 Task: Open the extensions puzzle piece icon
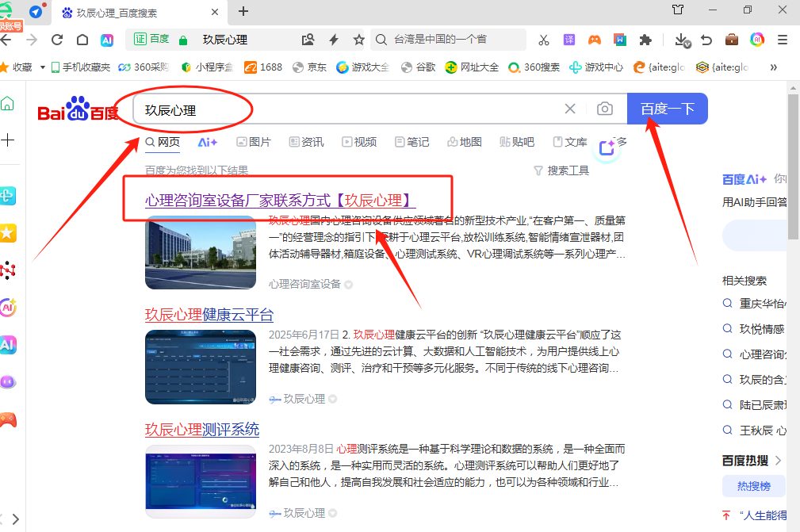pyautogui.click(x=646, y=40)
